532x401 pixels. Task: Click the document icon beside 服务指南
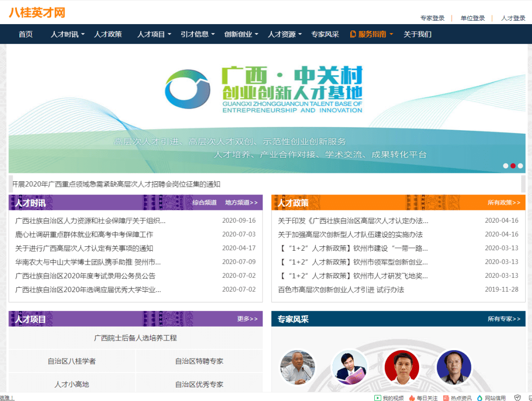pyautogui.click(x=353, y=34)
